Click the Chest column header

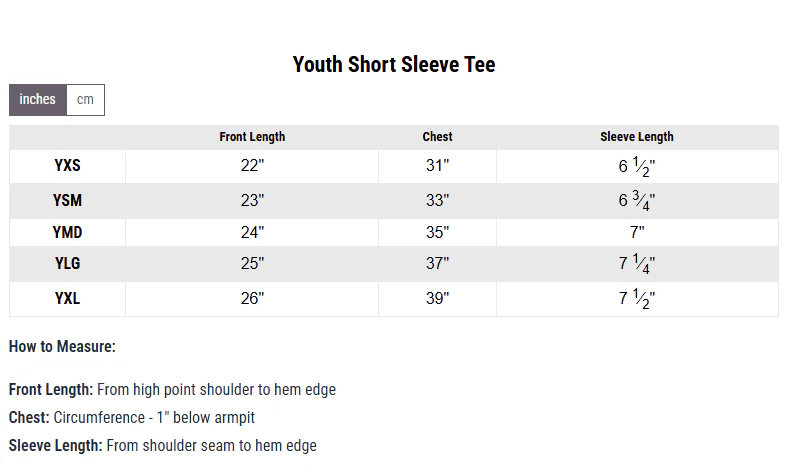coord(437,137)
